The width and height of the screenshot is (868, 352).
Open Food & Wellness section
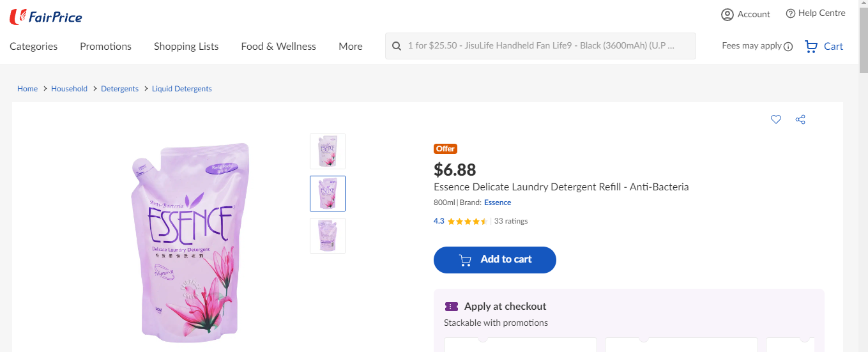pyautogui.click(x=278, y=46)
